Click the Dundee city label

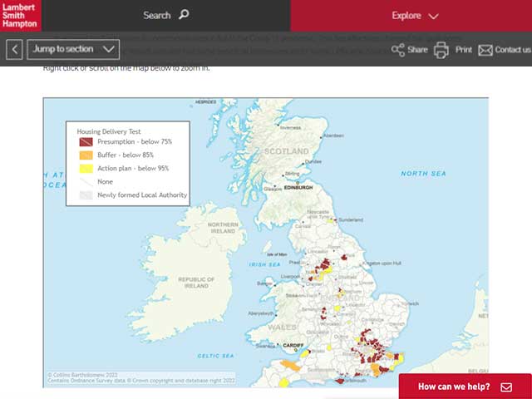pyautogui.click(x=313, y=162)
